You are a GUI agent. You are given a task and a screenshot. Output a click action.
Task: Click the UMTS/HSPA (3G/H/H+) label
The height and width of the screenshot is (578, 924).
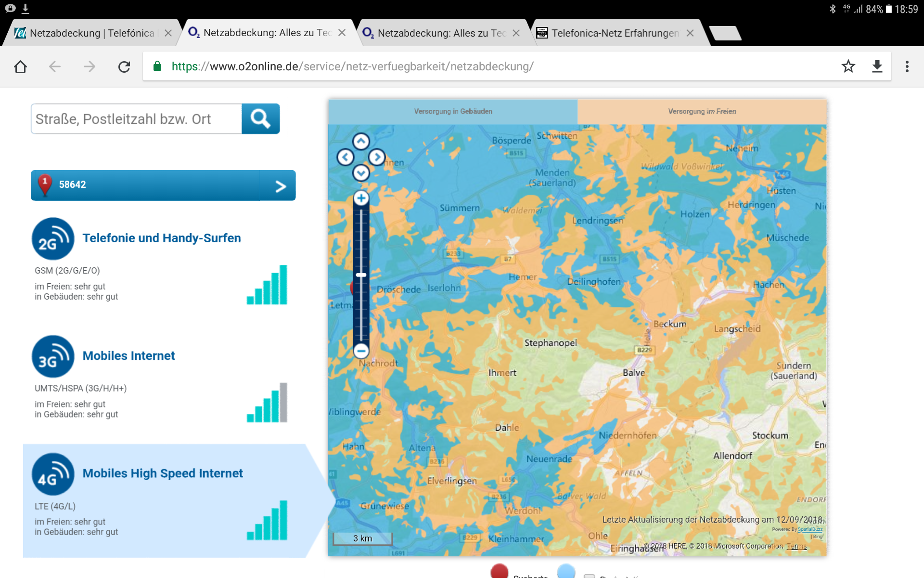click(x=80, y=388)
